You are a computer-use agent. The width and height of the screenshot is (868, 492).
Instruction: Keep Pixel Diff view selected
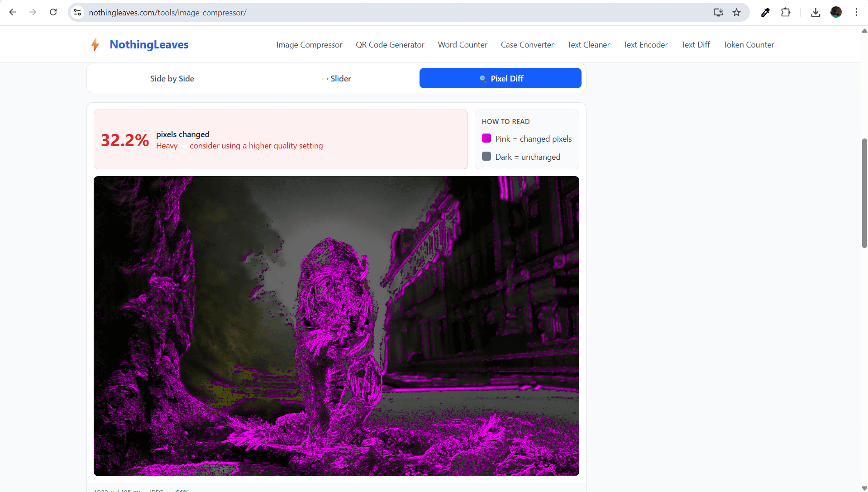pyautogui.click(x=500, y=78)
